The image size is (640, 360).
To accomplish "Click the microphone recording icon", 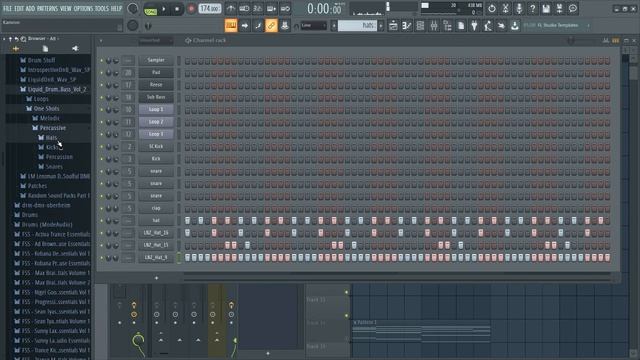I will [x=519, y=8].
